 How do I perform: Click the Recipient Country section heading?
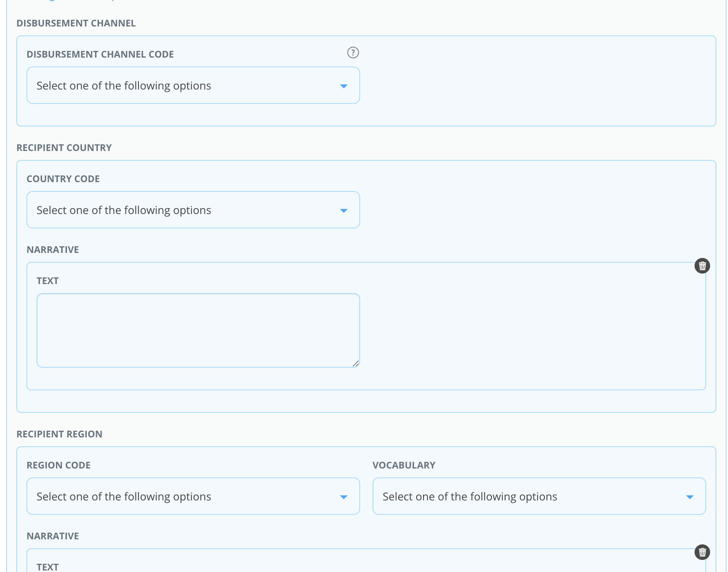coord(64,148)
